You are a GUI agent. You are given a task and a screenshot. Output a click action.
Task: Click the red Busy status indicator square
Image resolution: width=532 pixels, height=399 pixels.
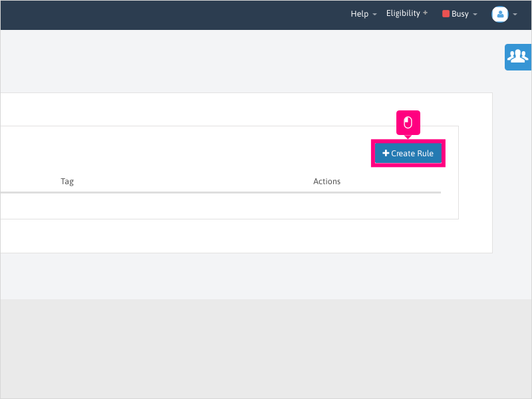446,14
